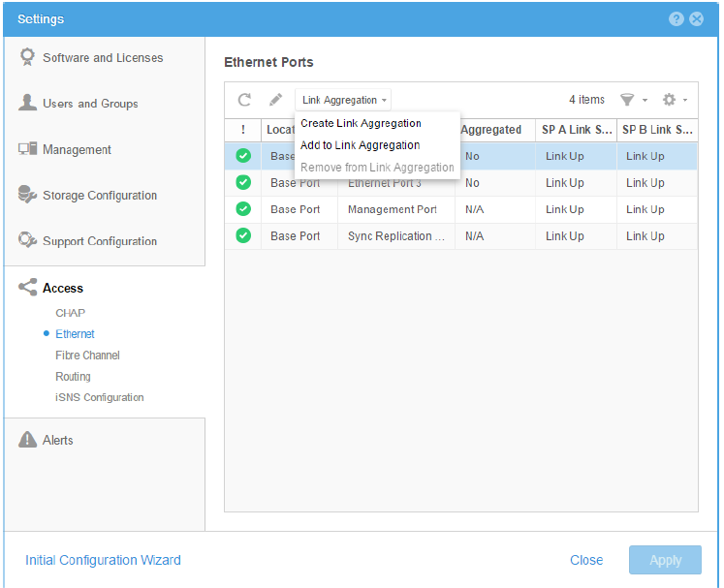Click the pencil edit icon
Viewport: 724px width, 588px height.
(276, 100)
